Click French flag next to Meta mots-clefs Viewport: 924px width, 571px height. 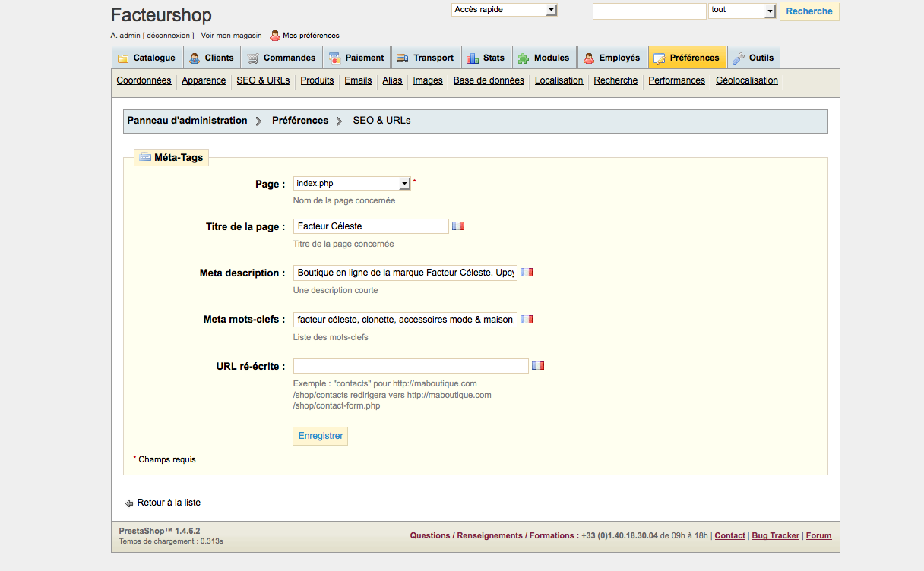527,320
